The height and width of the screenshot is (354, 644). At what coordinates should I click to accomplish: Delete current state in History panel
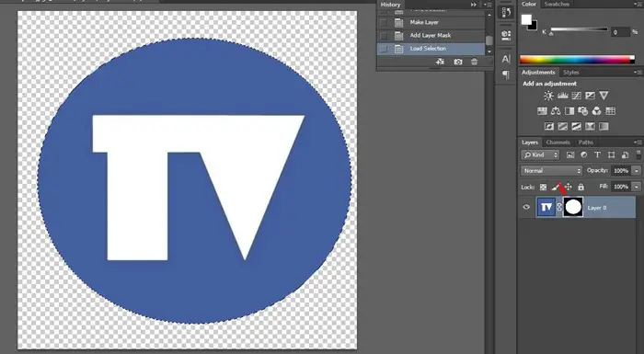tap(475, 62)
